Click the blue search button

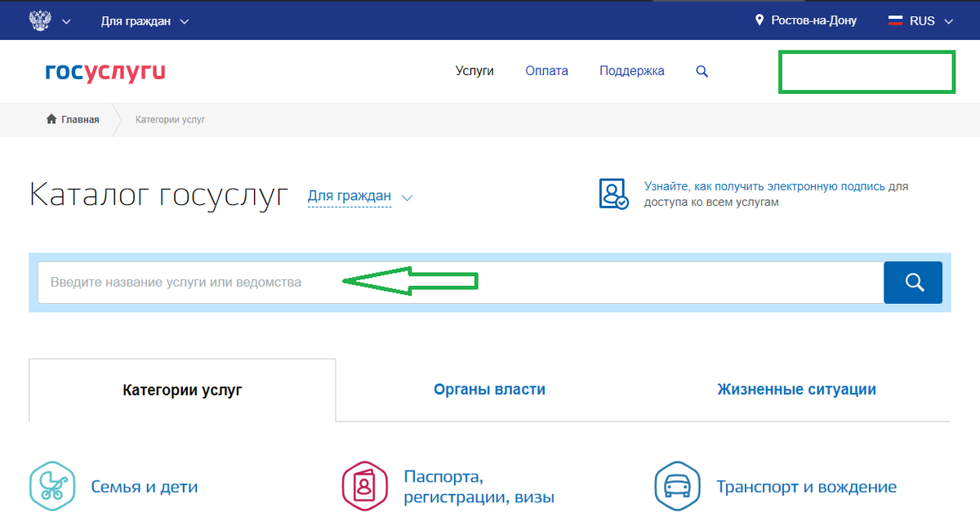pyautogui.click(x=913, y=283)
